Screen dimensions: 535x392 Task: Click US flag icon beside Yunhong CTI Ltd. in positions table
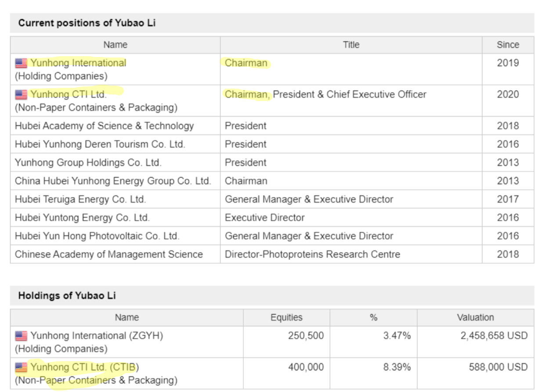coord(21,95)
